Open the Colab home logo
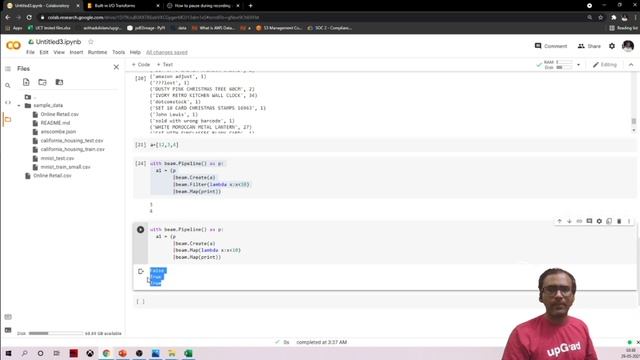 coord(13,46)
